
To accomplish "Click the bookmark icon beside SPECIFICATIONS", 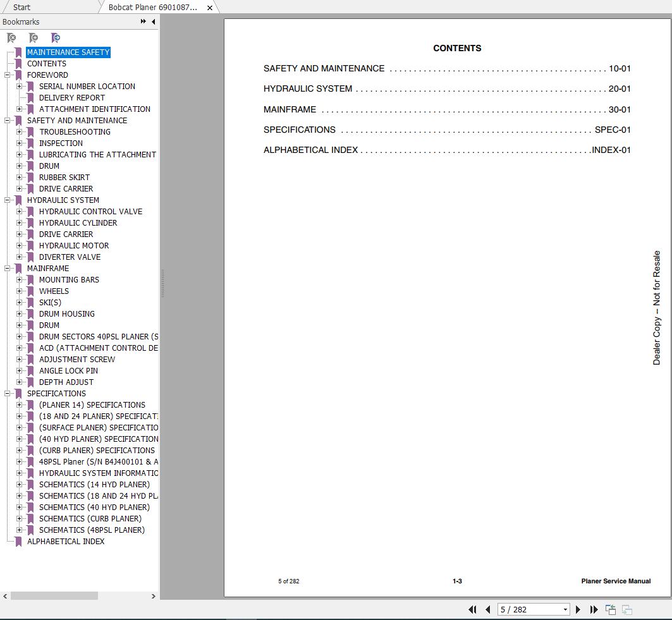I will 18,393.
